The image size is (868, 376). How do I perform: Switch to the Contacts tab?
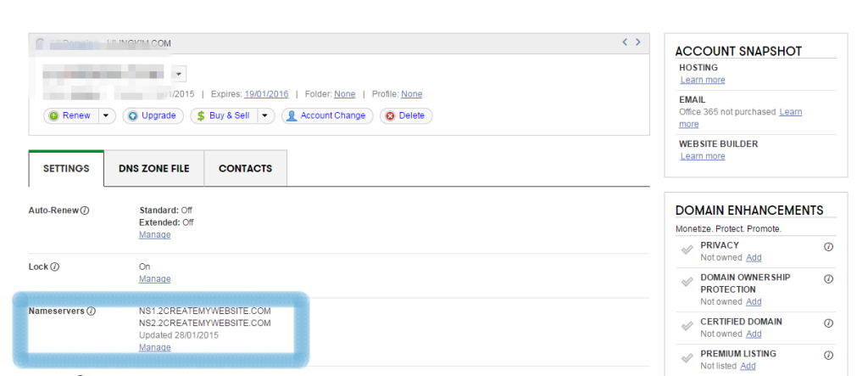coord(245,168)
